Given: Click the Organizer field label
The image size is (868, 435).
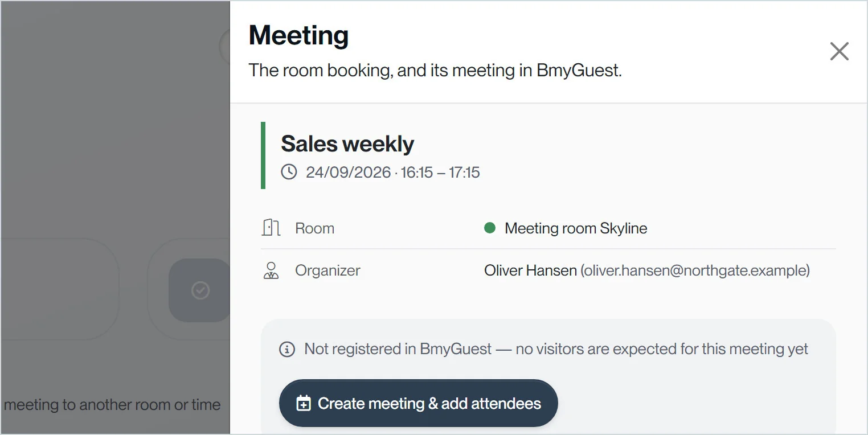Looking at the screenshot, I should coord(327,270).
